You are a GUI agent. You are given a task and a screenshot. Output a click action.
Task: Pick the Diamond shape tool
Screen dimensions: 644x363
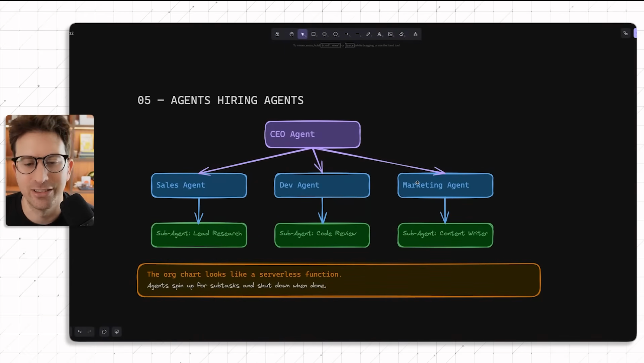pos(325,34)
